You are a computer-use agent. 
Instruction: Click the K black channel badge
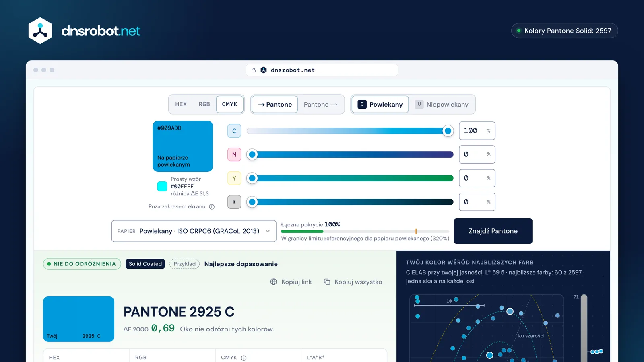tap(234, 202)
